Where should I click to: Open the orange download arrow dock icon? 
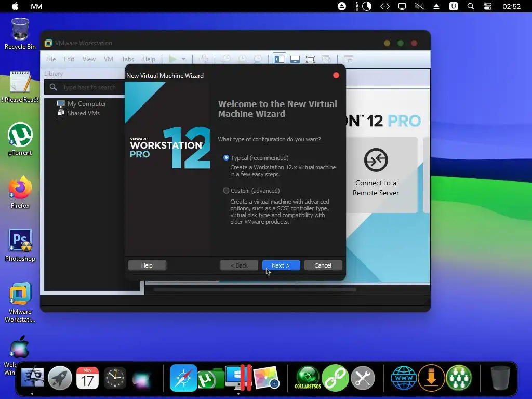(x=431, y=378)
